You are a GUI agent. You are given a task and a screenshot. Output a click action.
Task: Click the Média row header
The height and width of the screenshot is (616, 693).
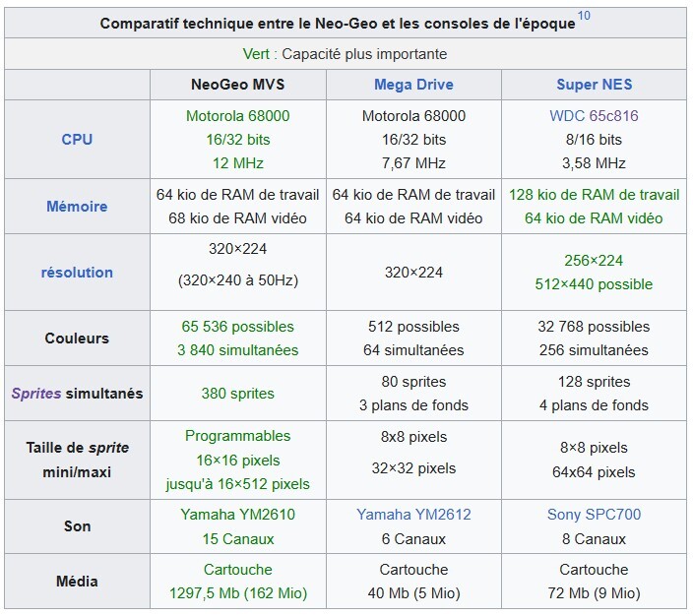77,581
